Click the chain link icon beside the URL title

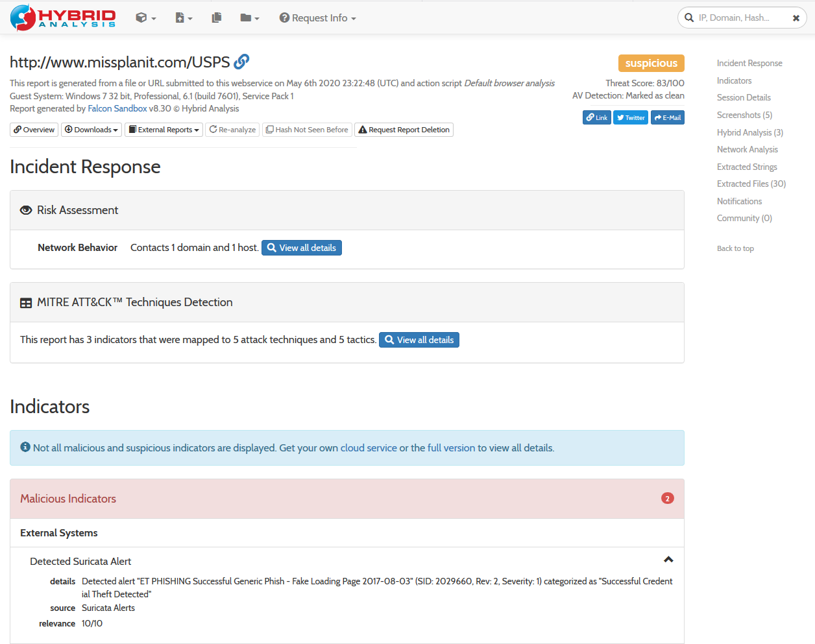[241, 61]
